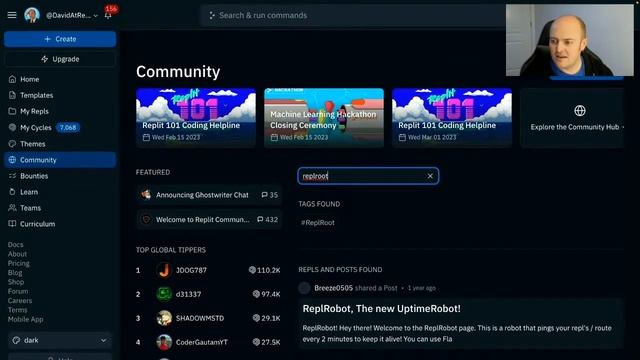This screenshot has width=640, height=360.
Task: Click the Create button
Action: point(60,39)
